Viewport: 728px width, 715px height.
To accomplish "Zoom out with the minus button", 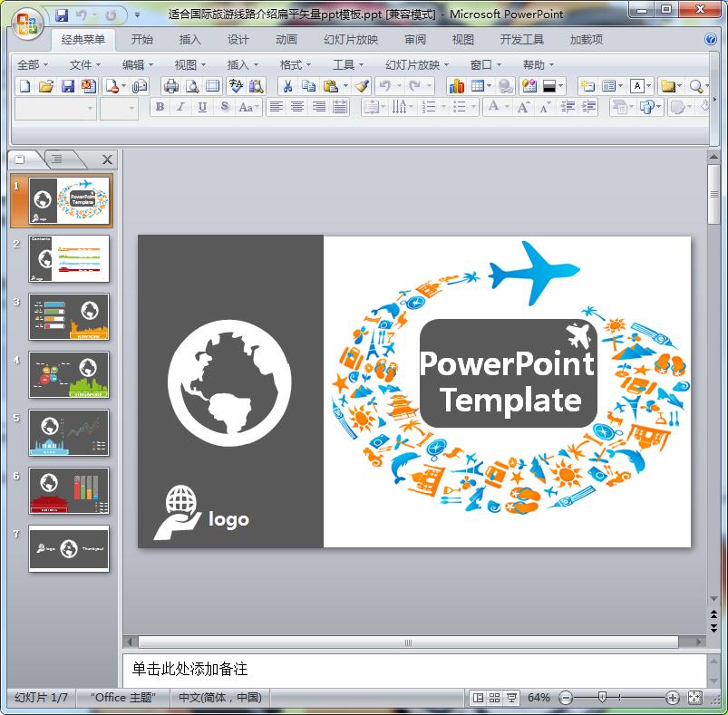I will [565, 698].
